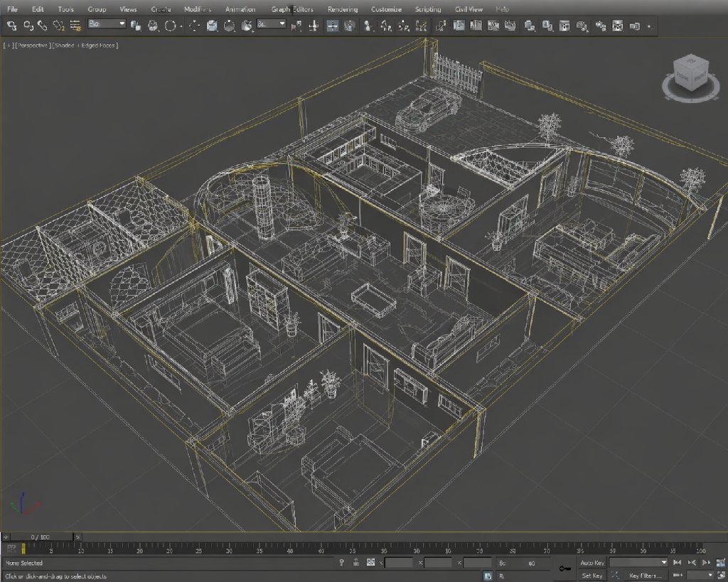The width and height of the screenshot is (728, 582).
Task: Toggle Auto Key animation mode
Action: tap(592, 563)
